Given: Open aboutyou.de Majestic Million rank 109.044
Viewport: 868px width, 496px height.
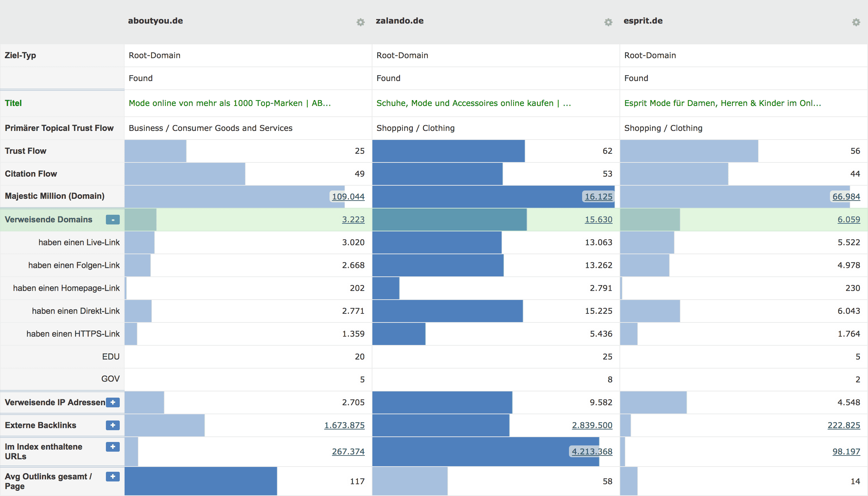Looking at the screenshot, I should [348, 196].
